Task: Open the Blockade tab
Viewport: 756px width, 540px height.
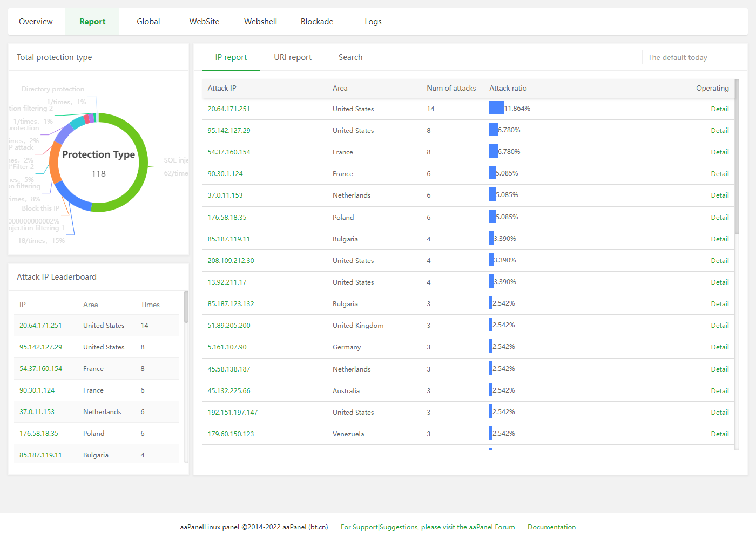Action: [316, 22]
